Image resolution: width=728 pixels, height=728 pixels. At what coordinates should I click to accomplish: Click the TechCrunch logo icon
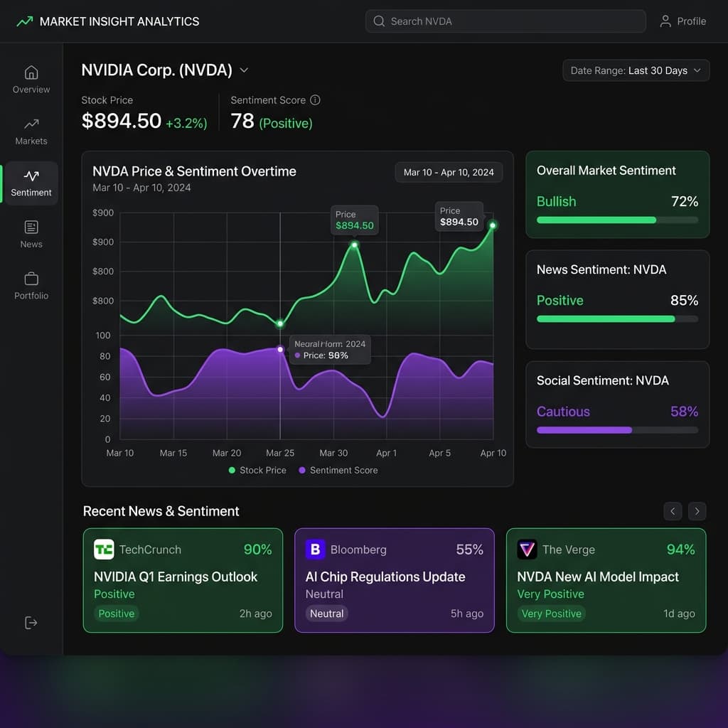pyautogui.click(x=104, y=550)
